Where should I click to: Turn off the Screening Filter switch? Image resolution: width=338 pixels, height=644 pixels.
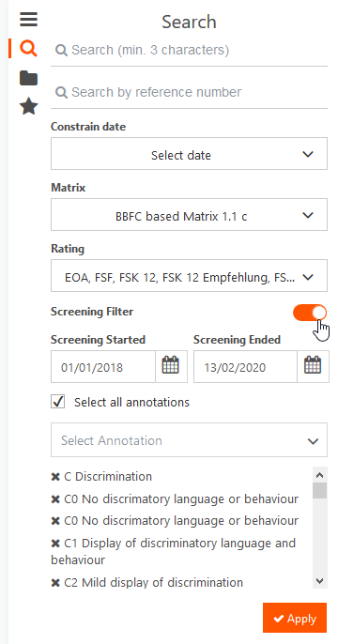[x=310, y=313]
